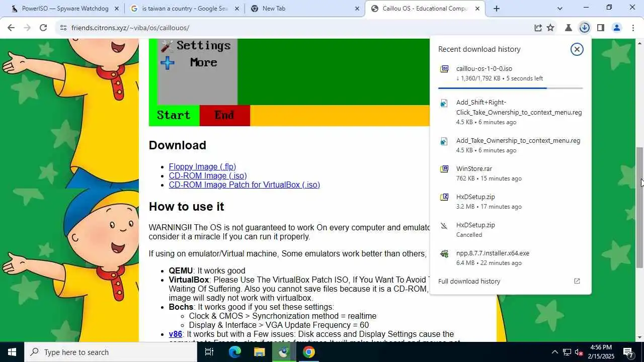The height and width of the screenshot is (362, 644).
Task: Open Full download history
Action: pyautogui.click(x=510, y=281)
